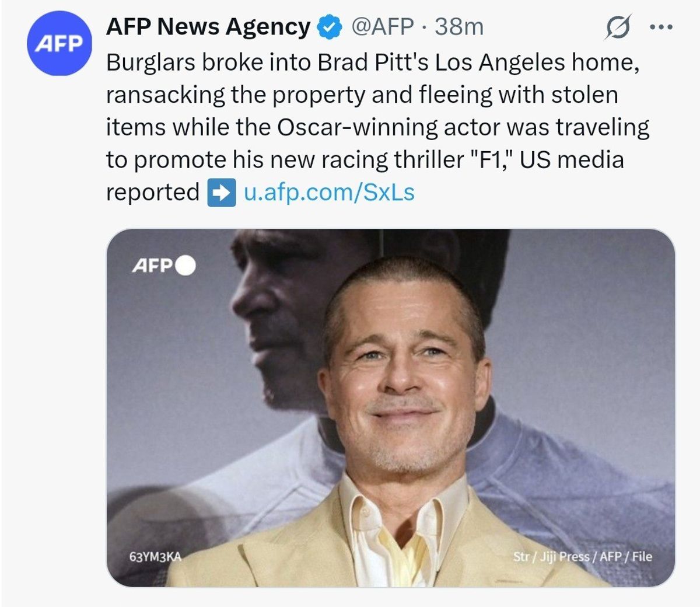Click the AFP watermark logo in photo

(152, 266)
